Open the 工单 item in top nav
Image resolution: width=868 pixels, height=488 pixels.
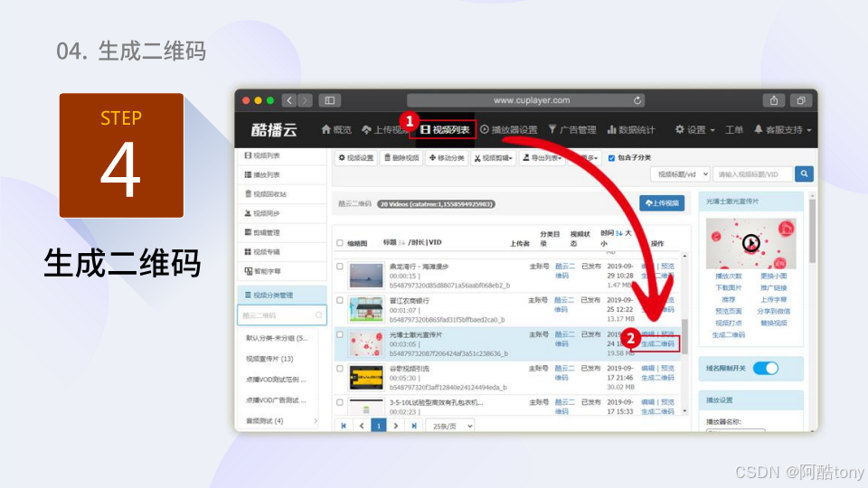734,129
